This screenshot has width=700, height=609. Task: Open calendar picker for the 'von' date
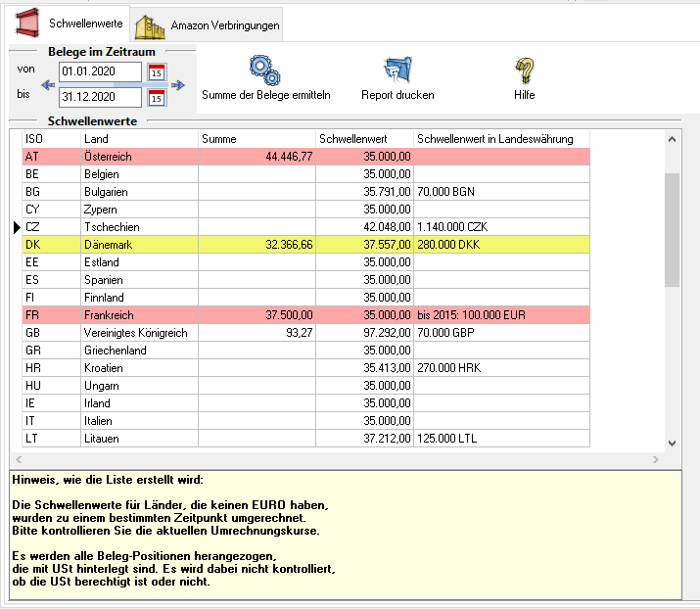pyautogui.click(x=157, y=71)
